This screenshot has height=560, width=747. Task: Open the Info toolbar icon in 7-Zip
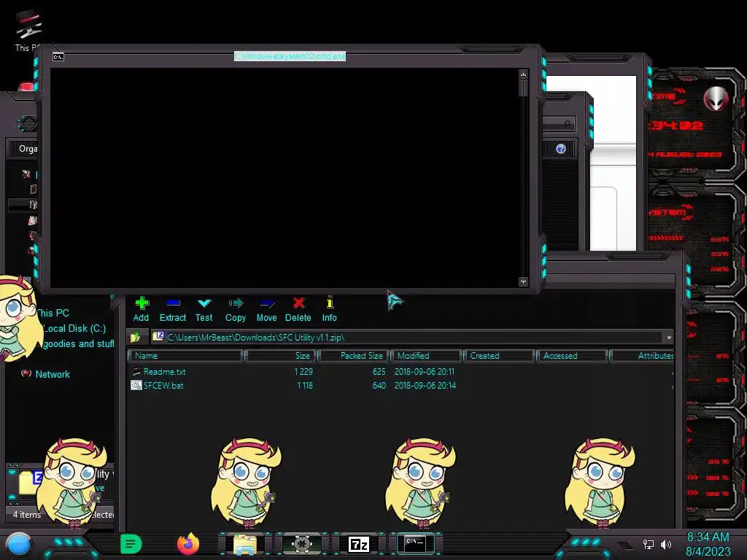tap(329, 309)
